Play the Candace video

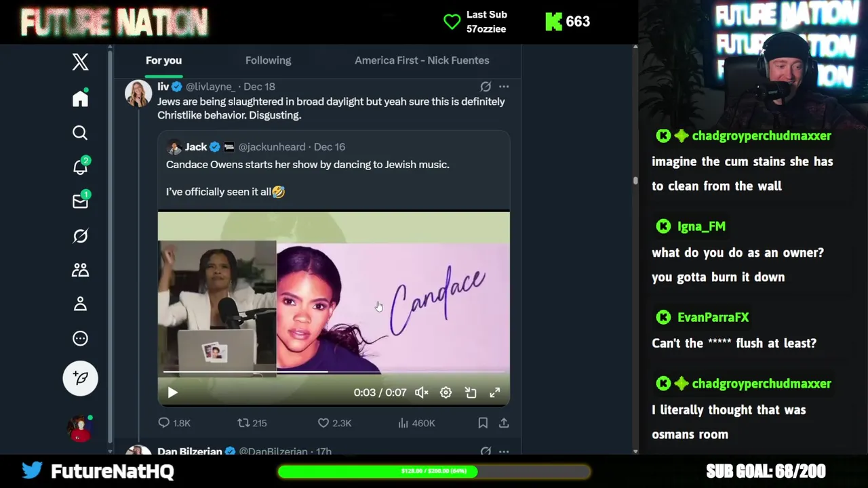172,392
